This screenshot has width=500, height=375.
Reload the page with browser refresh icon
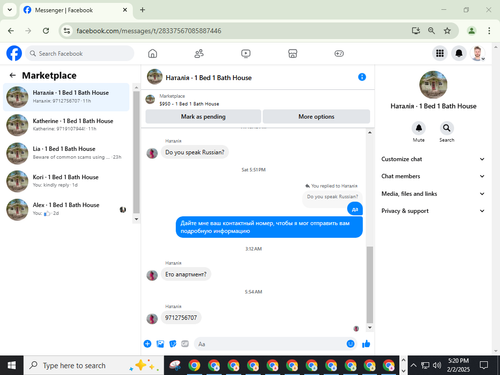pyautogui.click(x=46, y=31)
